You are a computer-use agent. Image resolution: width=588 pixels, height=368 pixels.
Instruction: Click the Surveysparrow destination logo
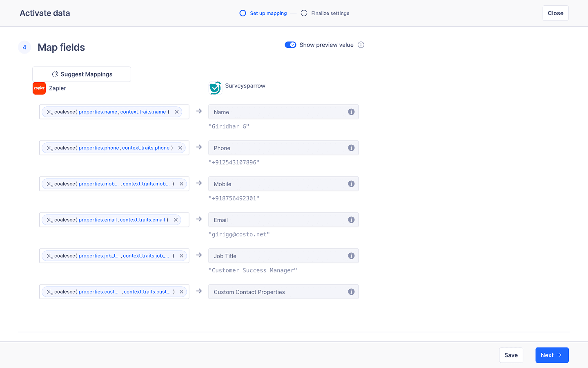coord(215,88)
